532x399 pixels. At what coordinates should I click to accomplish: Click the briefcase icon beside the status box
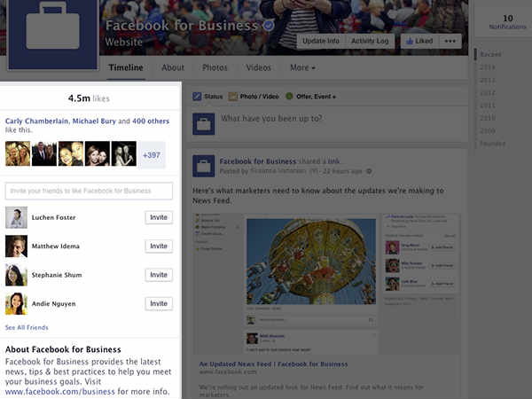204,124
